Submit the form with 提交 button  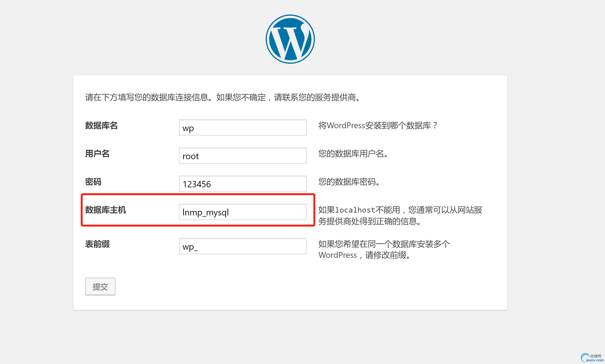(100, 286)
